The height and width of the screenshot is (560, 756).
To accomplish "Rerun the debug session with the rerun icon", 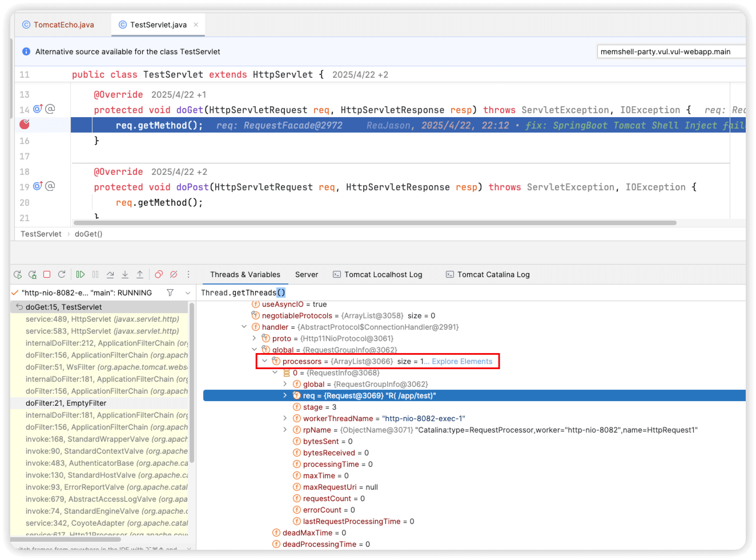I will (x=18, y=274).
